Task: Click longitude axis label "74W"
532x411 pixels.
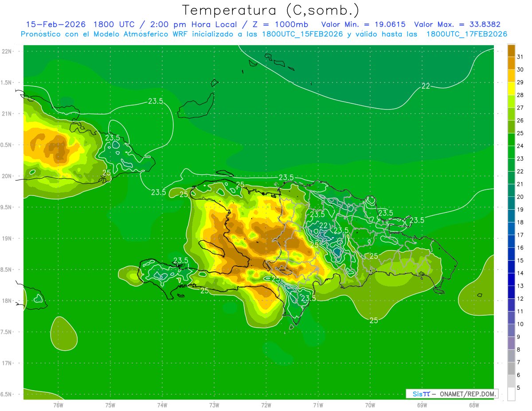Action: pos(162,405)
